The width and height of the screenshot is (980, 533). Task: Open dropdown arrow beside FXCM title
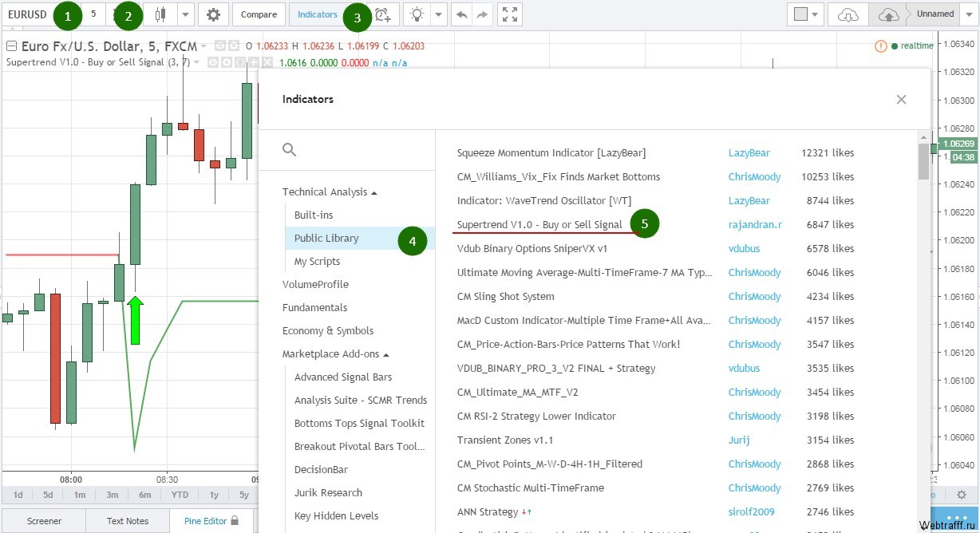coord(204,46)
